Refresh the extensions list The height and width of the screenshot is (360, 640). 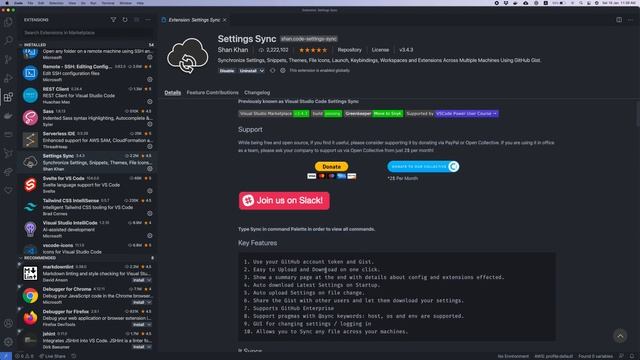(125, 20)
